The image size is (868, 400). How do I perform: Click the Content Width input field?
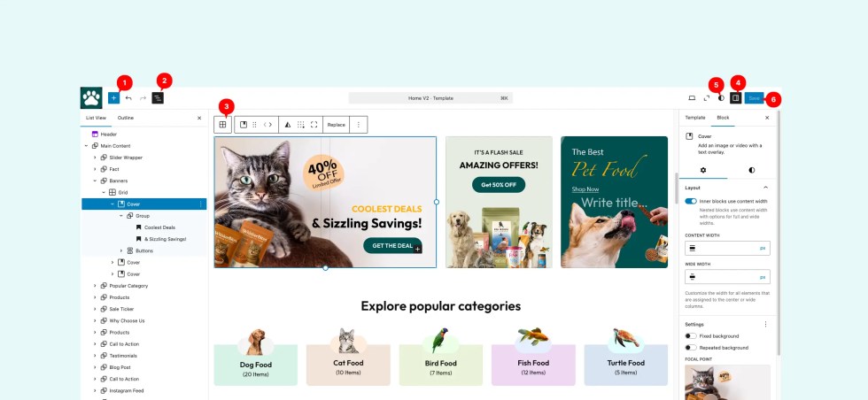[727, 249]
